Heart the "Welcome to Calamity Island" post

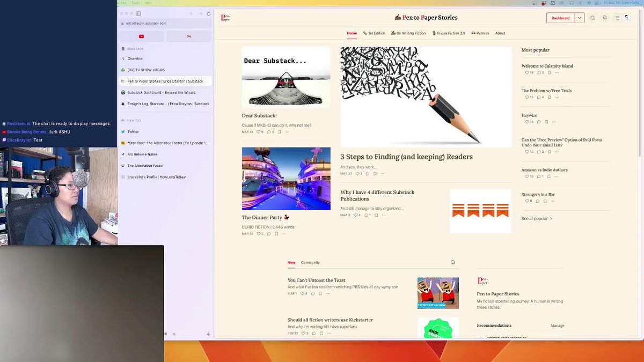tap(527, 73)
